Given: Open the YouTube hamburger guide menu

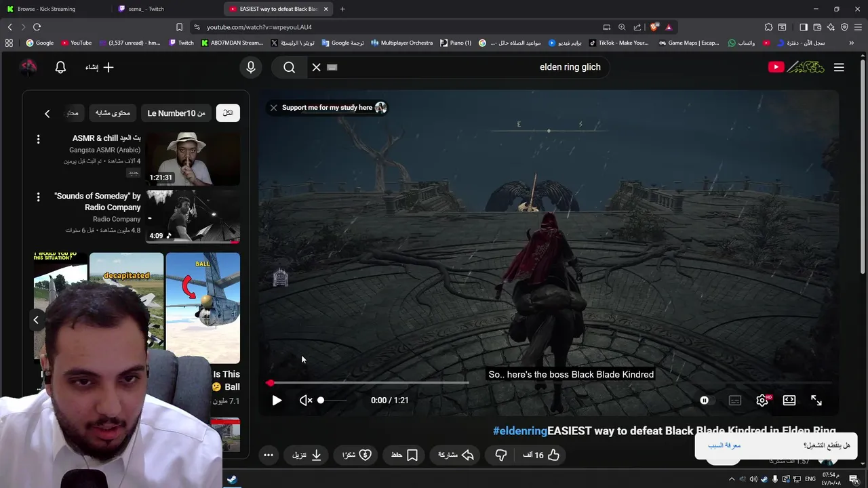Looking at the screenshot, I should (x=839, y=67).
